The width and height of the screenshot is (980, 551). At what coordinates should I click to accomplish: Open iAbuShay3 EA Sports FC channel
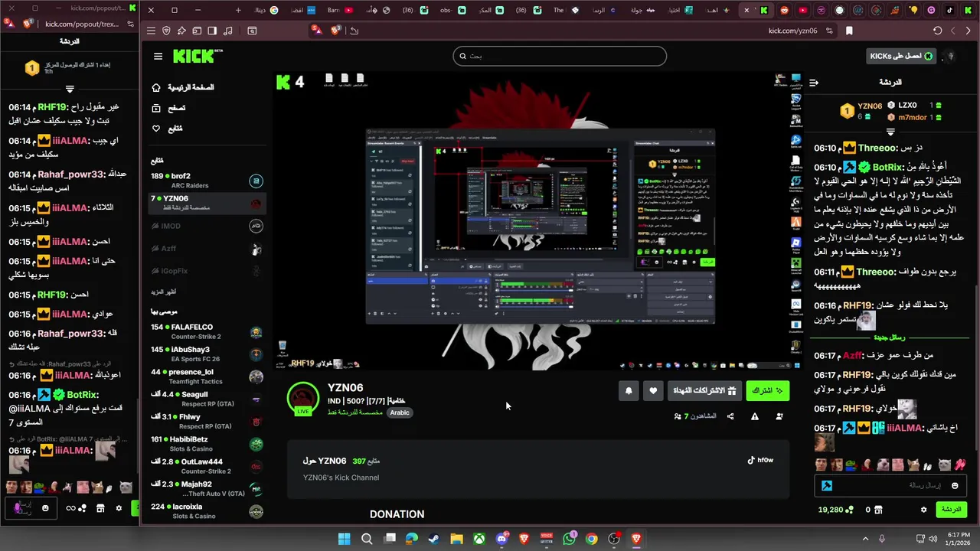coord(207,354)
